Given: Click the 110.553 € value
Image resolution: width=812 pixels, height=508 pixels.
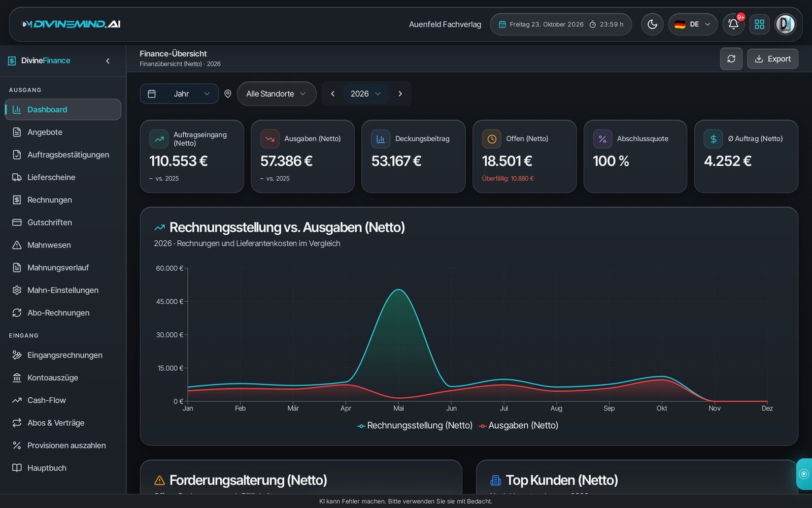Looking at the screenshot, I should (178, 161).
